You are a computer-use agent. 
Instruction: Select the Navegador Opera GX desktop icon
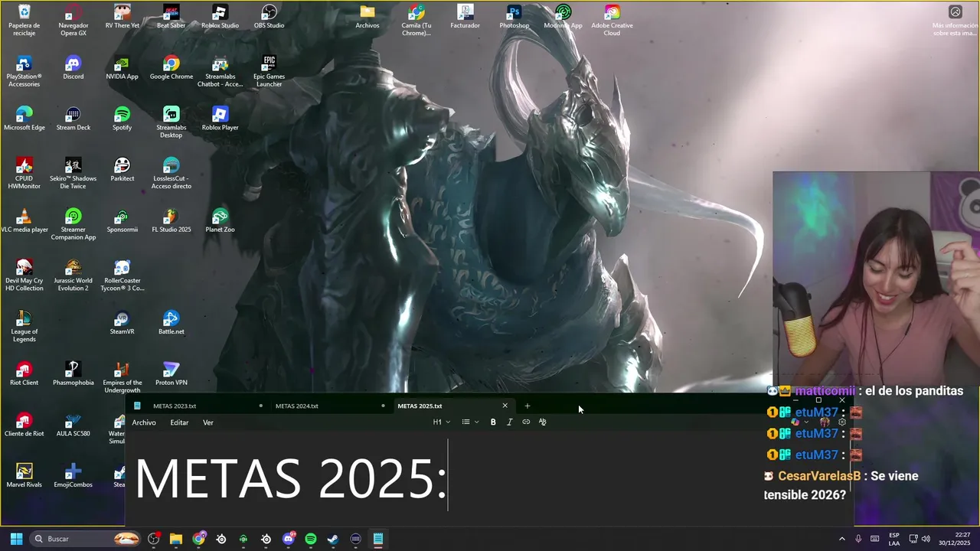click(73, 20)
